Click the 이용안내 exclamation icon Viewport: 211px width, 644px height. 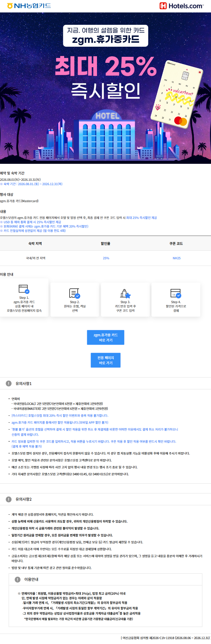18,579
